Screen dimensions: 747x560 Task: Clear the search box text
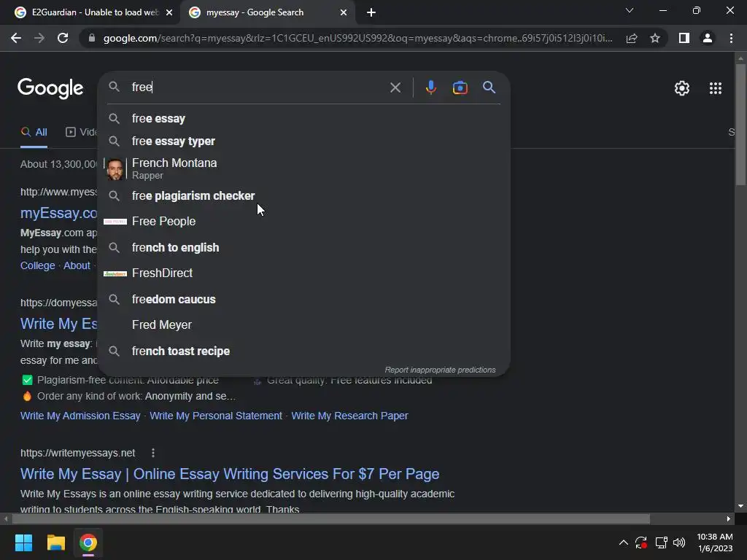[395, 87]
